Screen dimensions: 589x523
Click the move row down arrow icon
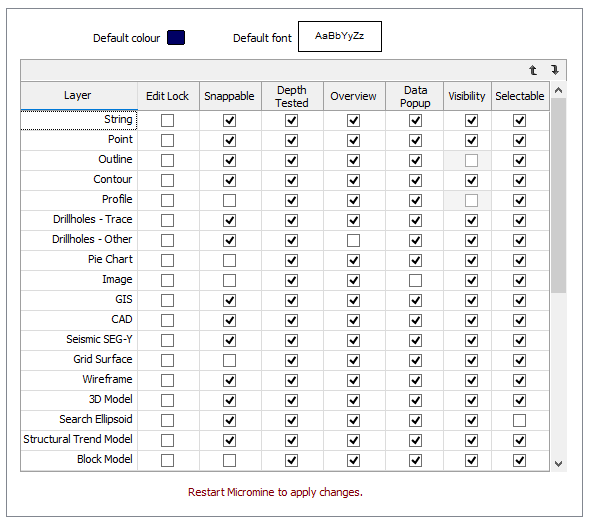pos(555,70)
